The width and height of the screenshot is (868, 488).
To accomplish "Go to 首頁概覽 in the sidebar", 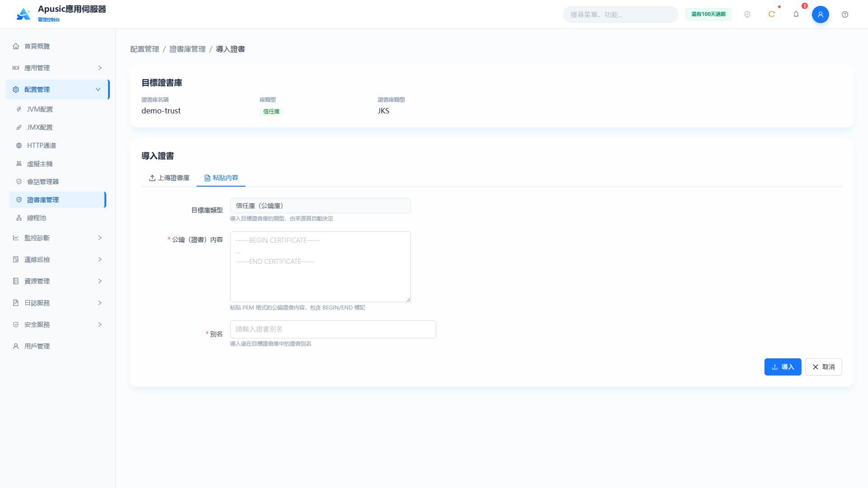I will 57,46.
